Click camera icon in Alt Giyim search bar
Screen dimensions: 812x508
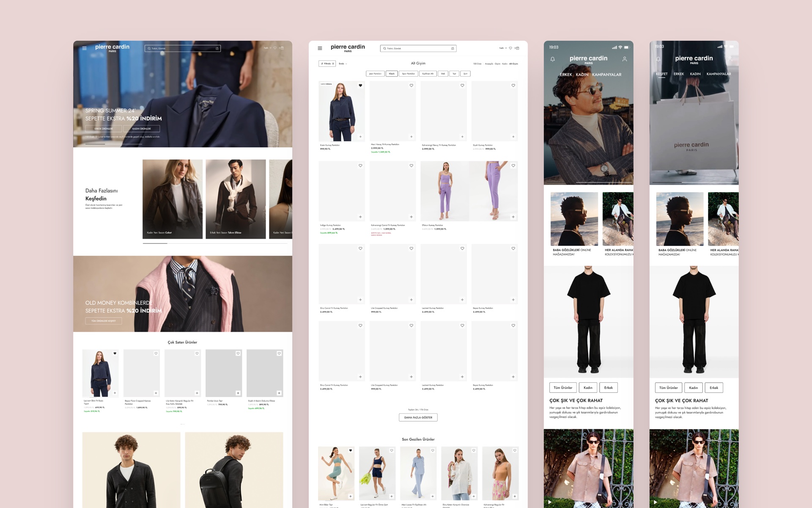[453, 48]
